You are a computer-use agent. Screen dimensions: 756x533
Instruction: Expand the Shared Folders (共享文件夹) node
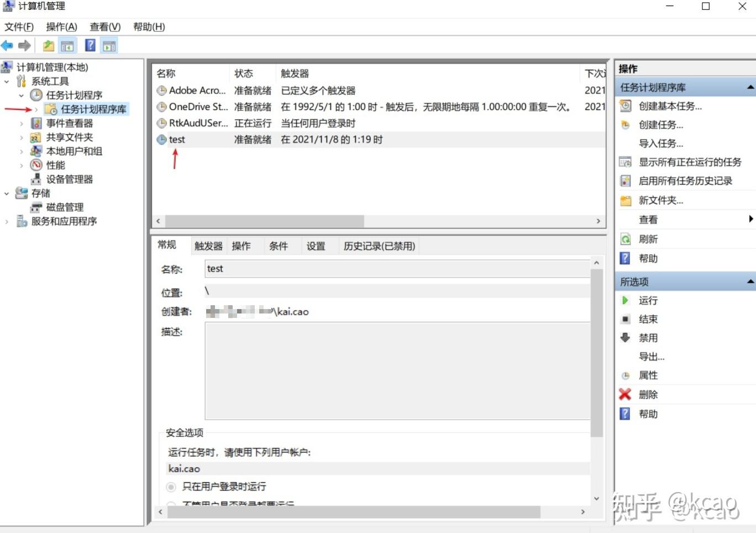(22, 137)
